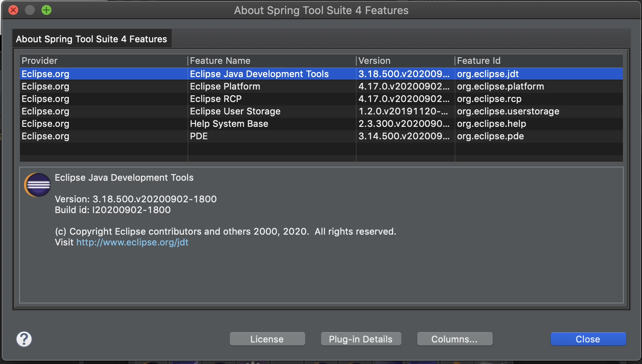Click the Columns... button
Image resolution: width=642 pixels, height=364 pixels.
[455, 339]
